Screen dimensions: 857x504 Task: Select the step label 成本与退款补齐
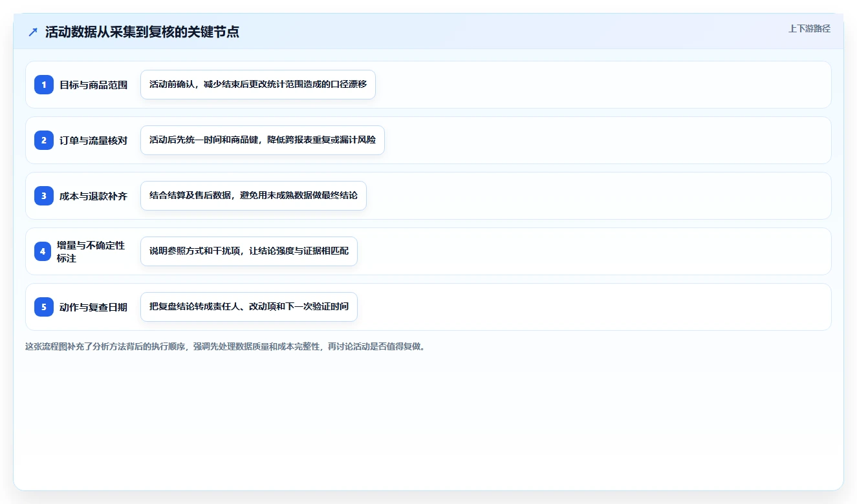coord(93,196)
